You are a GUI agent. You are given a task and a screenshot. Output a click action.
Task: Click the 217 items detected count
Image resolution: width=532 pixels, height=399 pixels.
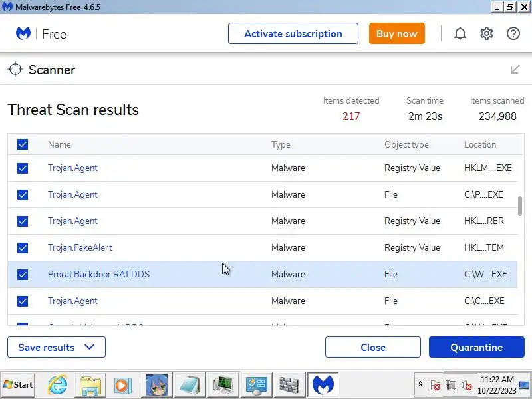(351, 116)
